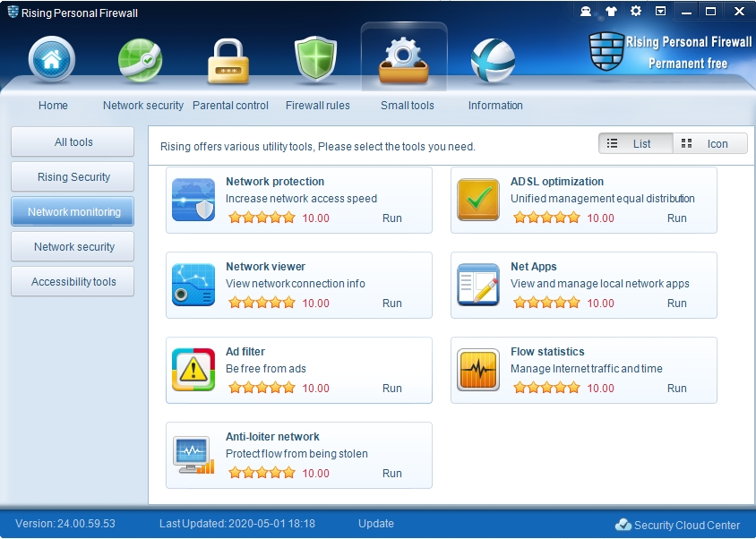Click the Security Cloud Center link
This screenshot has height=539, width=756.
[687, 525]
